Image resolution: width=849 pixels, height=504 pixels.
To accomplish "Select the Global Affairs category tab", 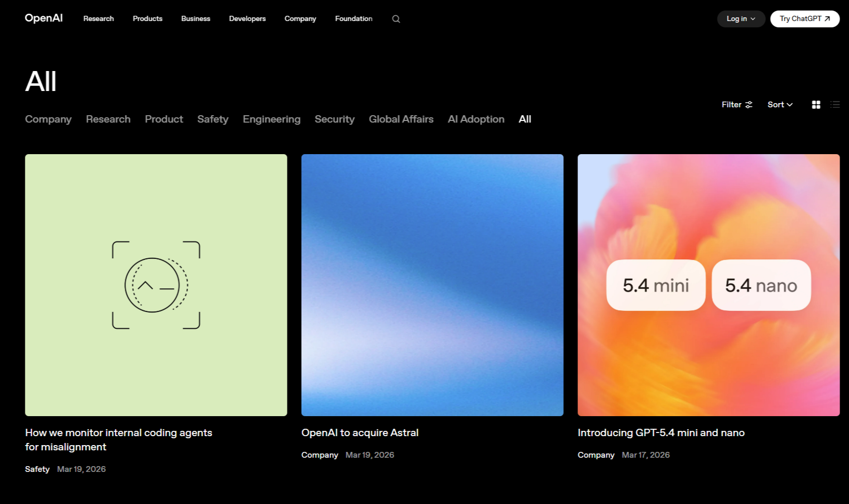I will [x=401, y=119].
